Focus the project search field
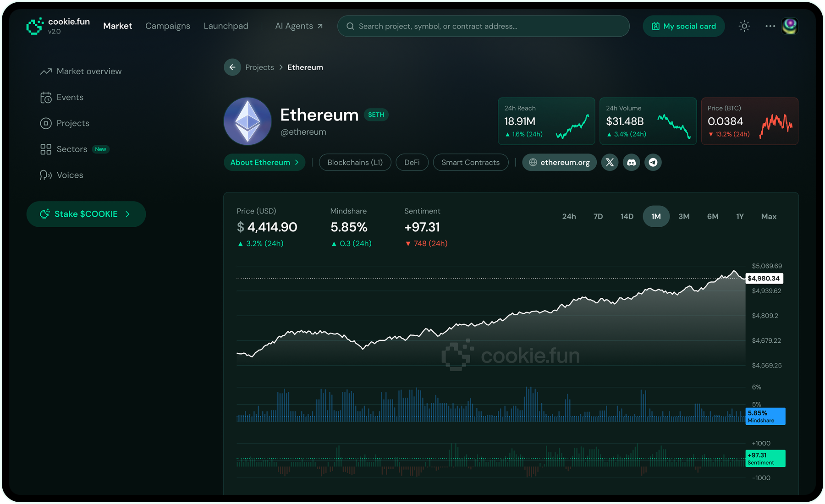The image size is (825, 504). pyautogui.click(x=484, y=26)
